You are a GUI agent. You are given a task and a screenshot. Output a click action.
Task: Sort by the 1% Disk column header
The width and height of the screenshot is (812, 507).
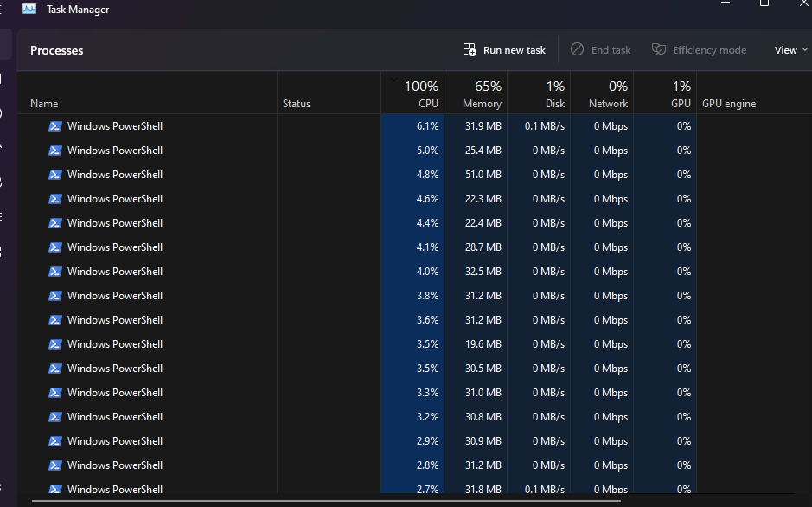(x=539, y=93)
